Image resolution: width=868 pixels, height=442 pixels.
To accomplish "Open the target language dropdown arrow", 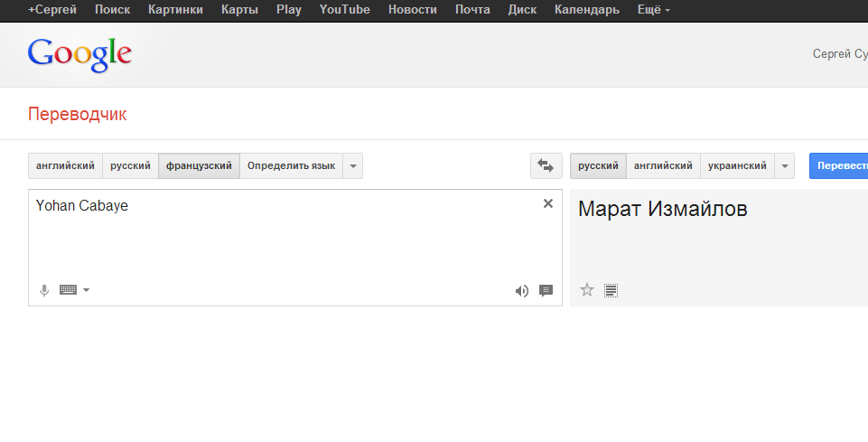I will point(784,165).
